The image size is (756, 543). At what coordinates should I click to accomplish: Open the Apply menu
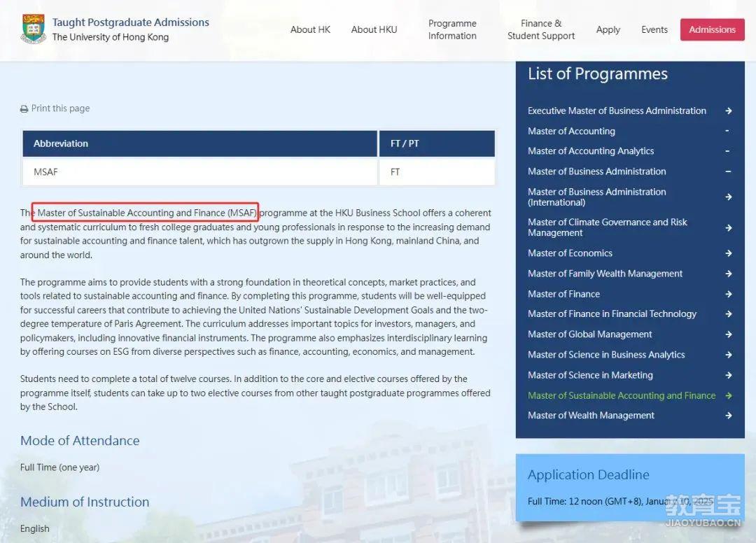tap(608, 29)
